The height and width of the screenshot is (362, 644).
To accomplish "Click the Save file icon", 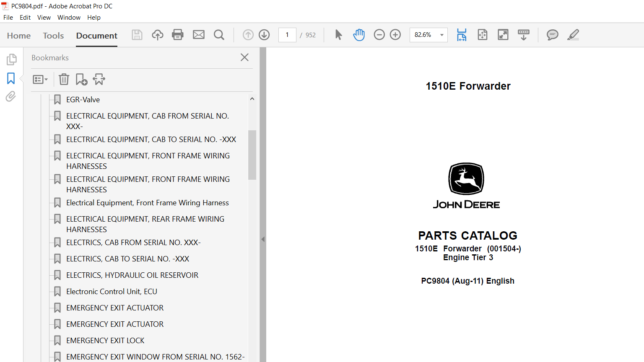I will (137, 35).
